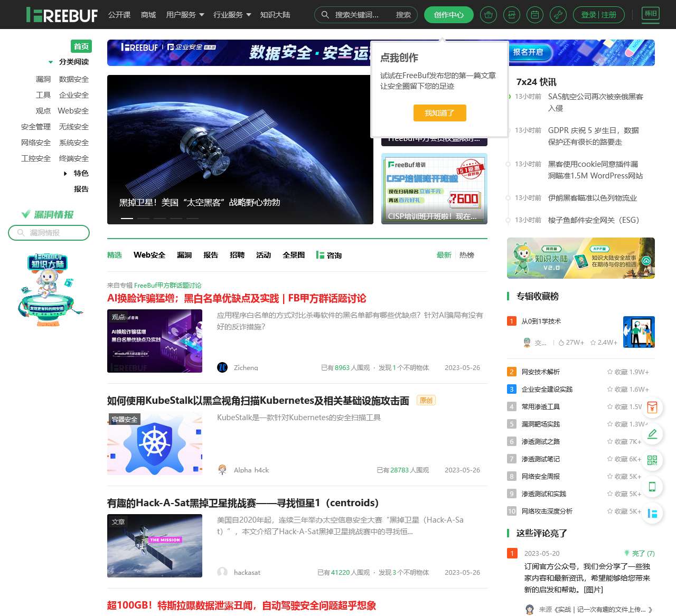676x616 pixels.
Task: Click Alpha_h4ck author avatar
Action: point(222,470)
